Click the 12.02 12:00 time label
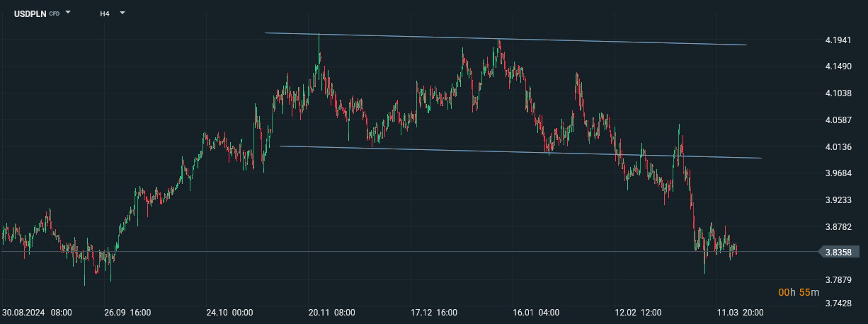 coord(637,312)
